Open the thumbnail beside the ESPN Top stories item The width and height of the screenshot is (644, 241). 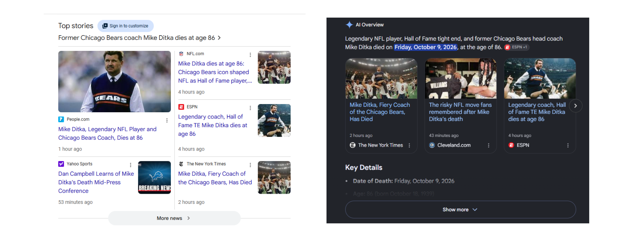[x=274, y=120]
